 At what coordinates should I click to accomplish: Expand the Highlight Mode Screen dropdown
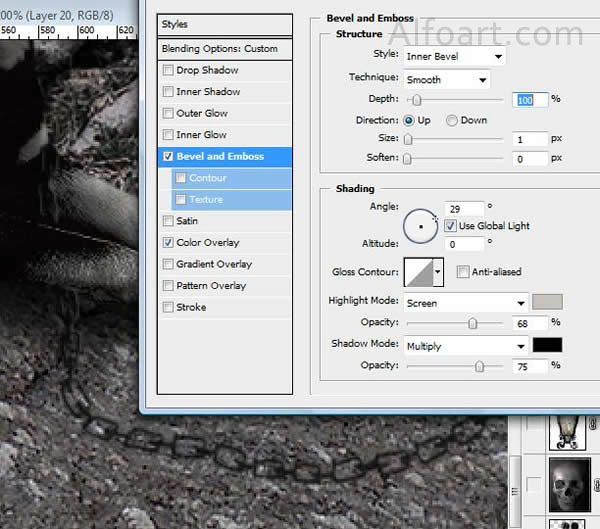(465, 303)
